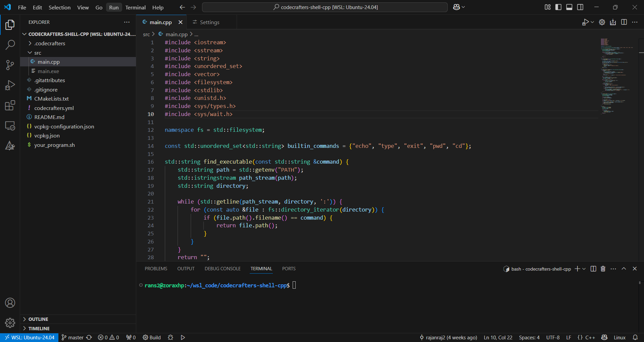Open the Run and Debug view

10,85
